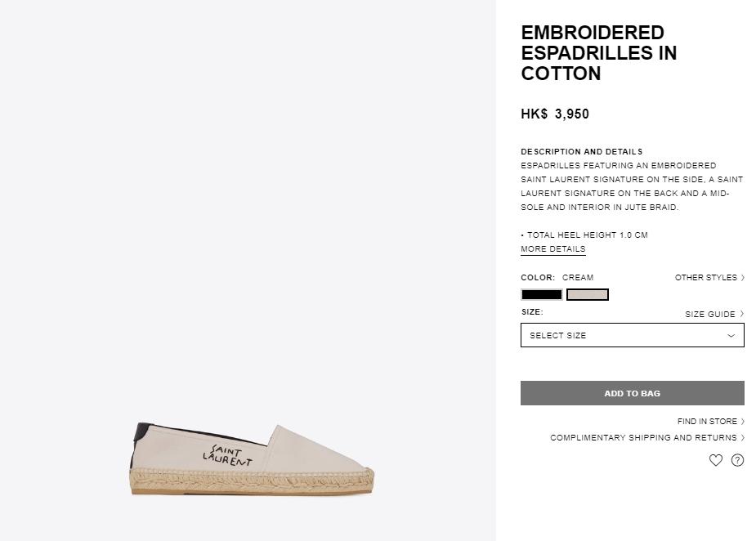Open the Size Guide link
Screen dimensions: 756x541
(x=709, y=314)
